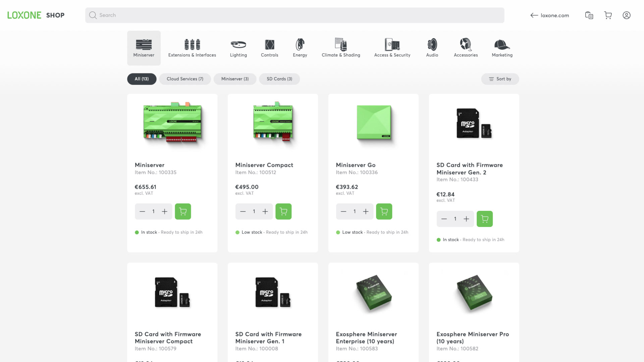Select the Miniserver (3) filter chip

tap(235, 79)
